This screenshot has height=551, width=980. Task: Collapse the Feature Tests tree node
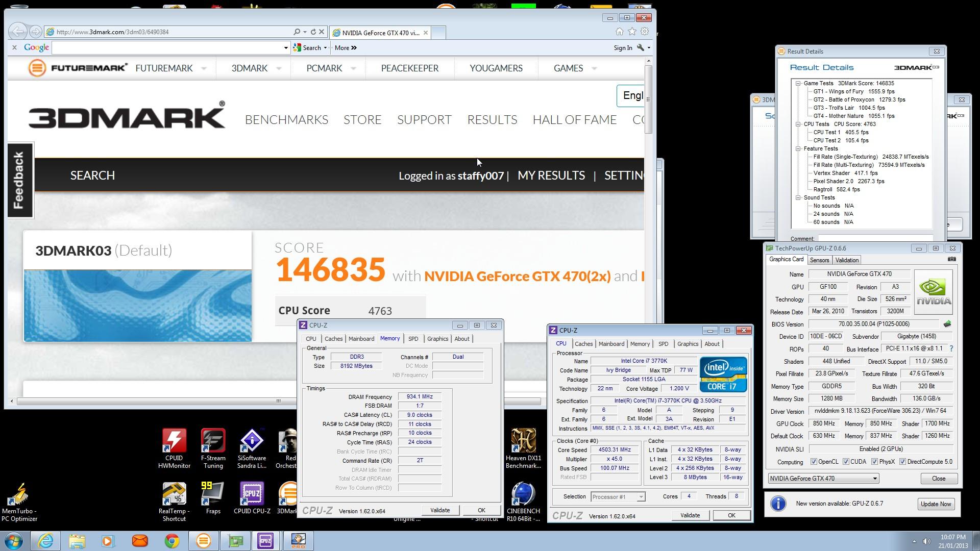tap(798, 148)
